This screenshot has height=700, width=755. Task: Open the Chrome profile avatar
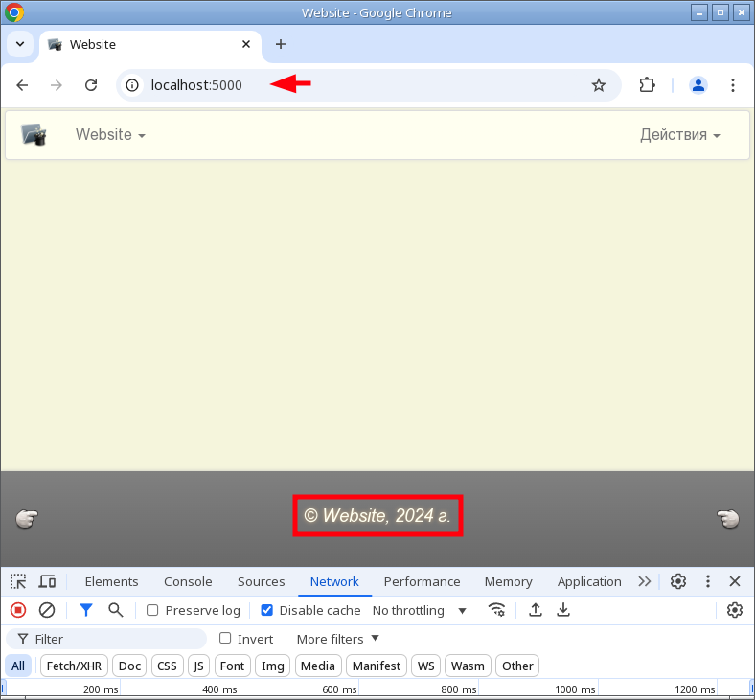(698, 85)
